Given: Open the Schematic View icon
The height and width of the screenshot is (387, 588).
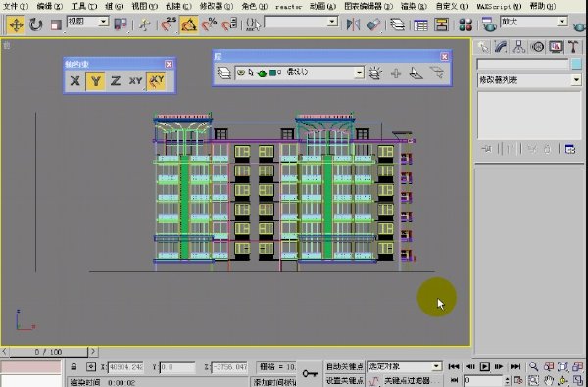Looking at the screenshot, I should (441, 25).
